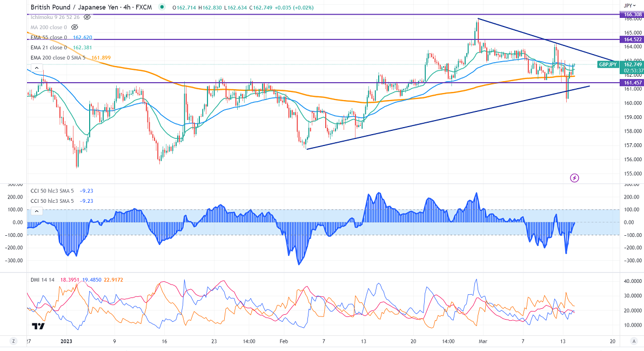Select the DMI 14 14 legend label
This screenshot has height=351, width=644.
(x=41, y=280)
